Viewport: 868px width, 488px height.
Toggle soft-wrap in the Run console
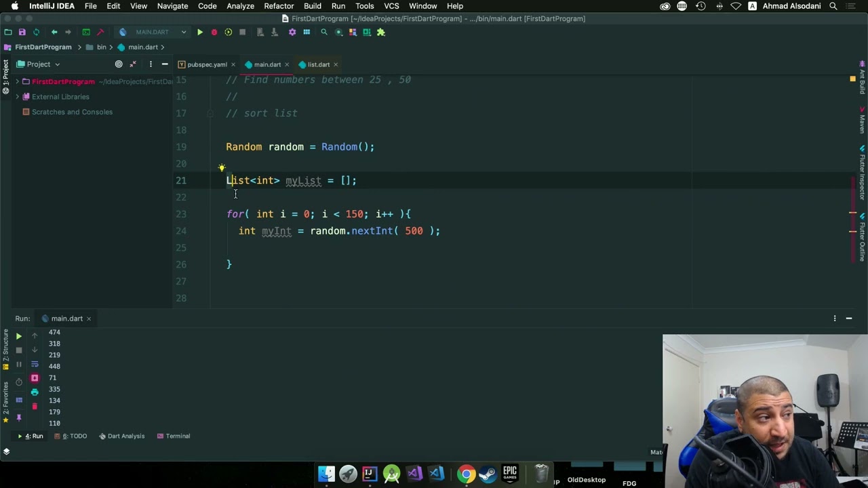35,364
